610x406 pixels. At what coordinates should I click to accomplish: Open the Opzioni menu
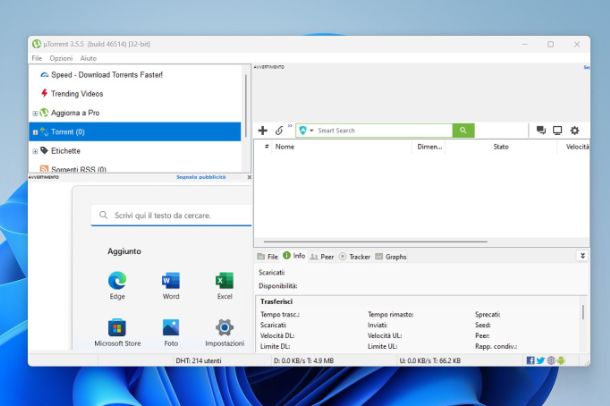click(x=61, y=58)
